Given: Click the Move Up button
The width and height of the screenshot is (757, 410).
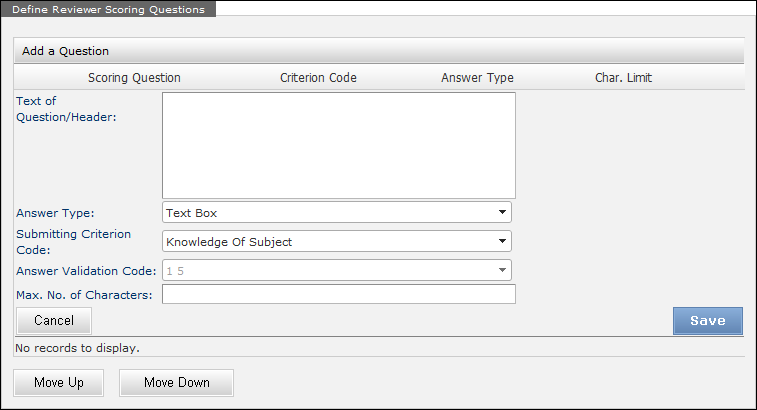Looking at the screenshot, I should (x=58, y=383).
